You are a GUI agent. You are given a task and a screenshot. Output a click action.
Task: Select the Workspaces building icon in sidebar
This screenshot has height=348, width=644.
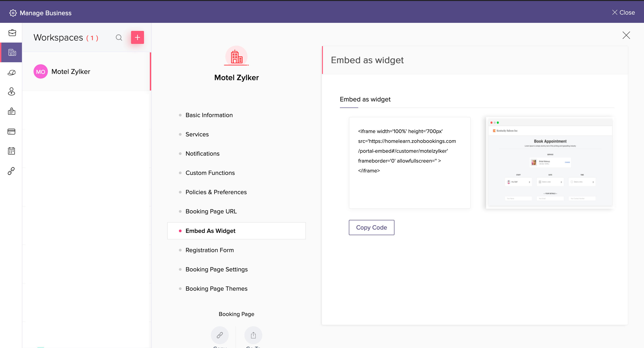(12, 52)
